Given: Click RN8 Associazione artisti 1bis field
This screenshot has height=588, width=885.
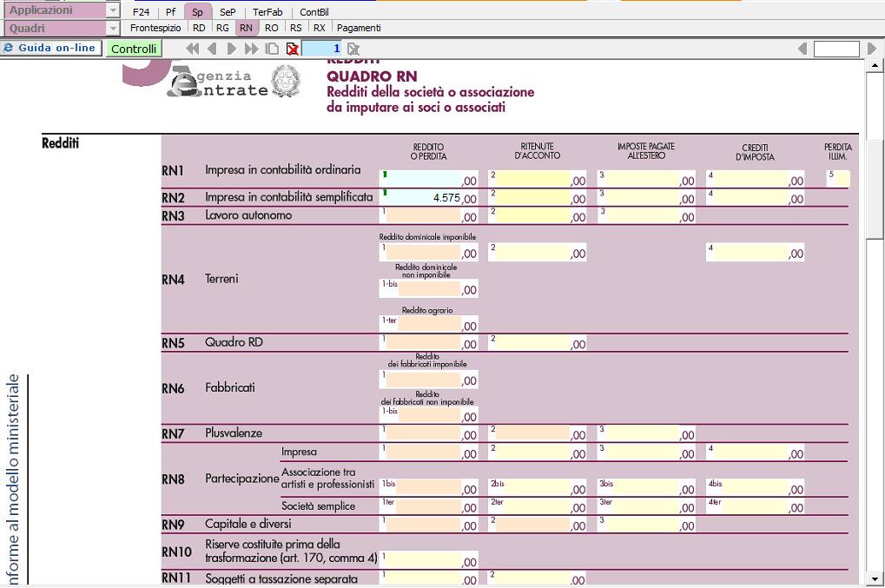Looking at the screenshot, I should point(428,488).
